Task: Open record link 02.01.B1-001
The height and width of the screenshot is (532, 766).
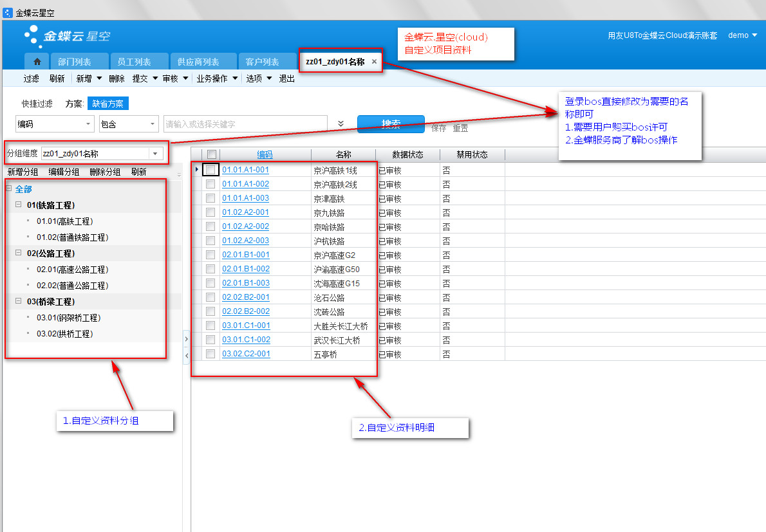Action: tap(246, 255)
